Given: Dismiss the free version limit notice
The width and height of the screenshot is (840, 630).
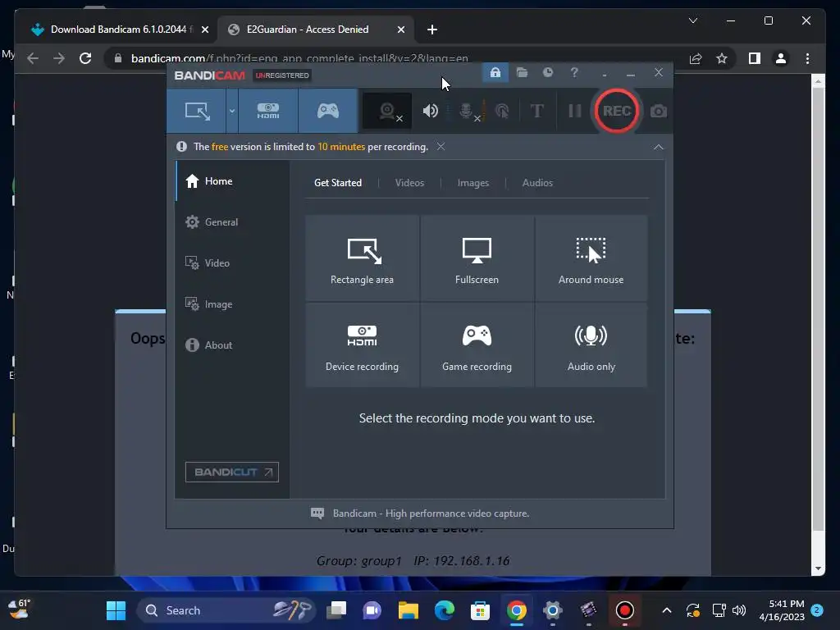Looking at the screenshot, I should point(441,146).
